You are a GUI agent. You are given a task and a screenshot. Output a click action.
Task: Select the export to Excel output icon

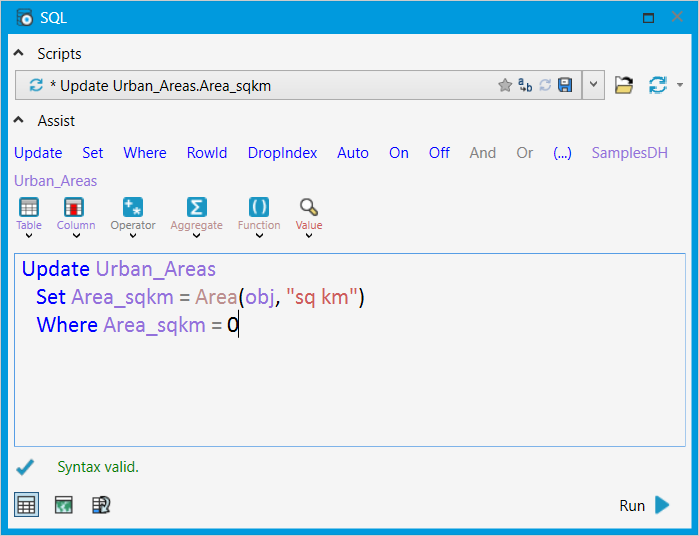point(64,505)
